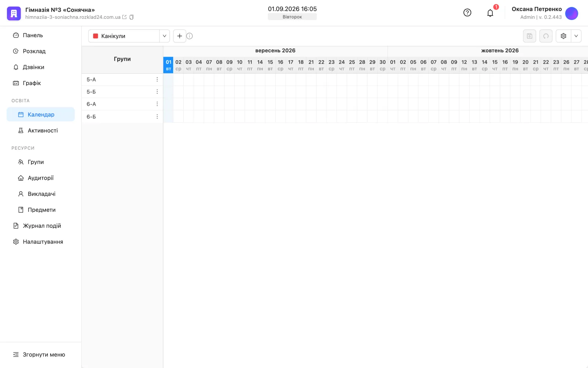Open options menu for group 6-А
Screen dimensions: 588x368
157,104
